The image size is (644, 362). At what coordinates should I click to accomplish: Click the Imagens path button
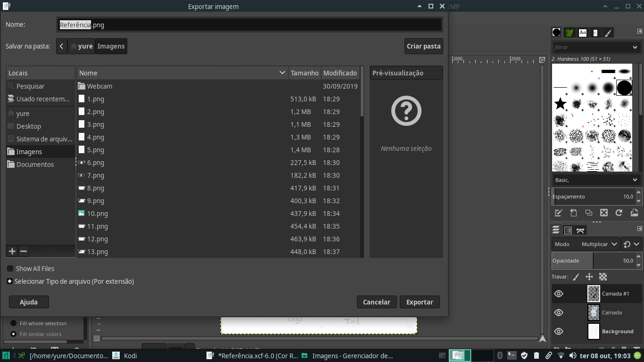[111, 46]
